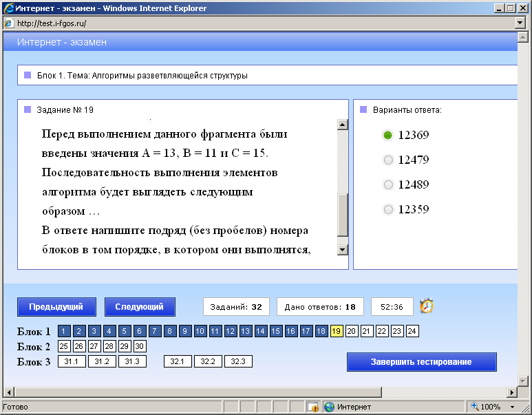This screenshot has height=415, width=532.
Task: Click the Предыдущий button
Action: tap(56, 307)
